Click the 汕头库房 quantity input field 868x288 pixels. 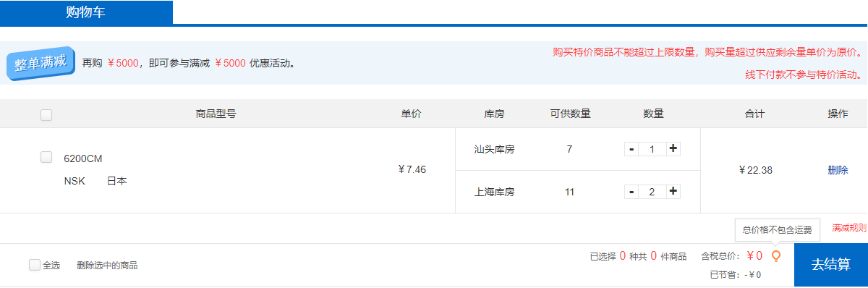click(652, 149)
